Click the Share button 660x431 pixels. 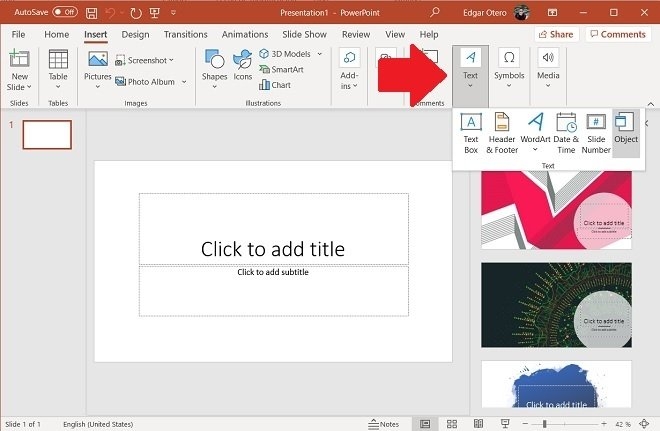pyautogui.click(x=556, y=34)
